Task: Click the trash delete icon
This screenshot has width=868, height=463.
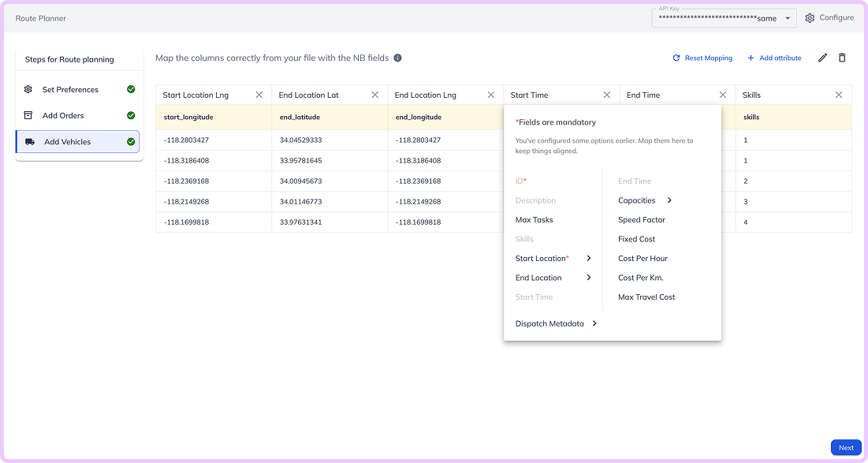Action: (x=843, y=58)
